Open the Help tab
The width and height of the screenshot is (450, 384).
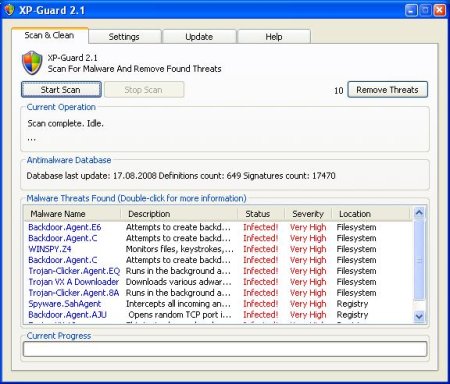(274, 37)
